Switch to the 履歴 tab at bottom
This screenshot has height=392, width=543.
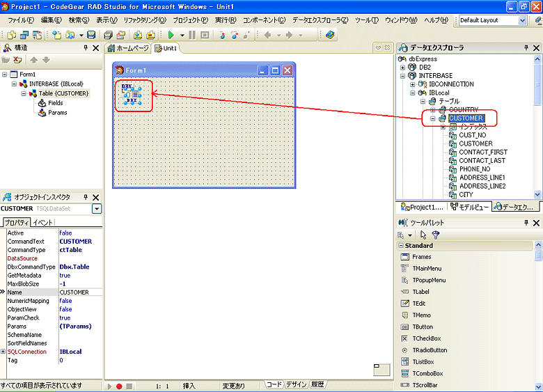point(317,384)
